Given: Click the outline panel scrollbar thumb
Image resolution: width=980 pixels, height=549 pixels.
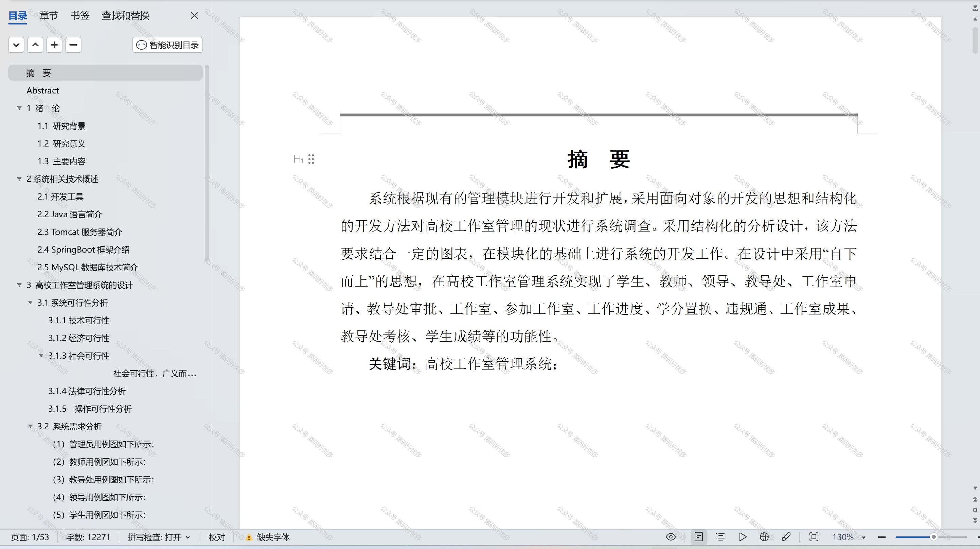Looking at the screenshot, I should (x=207, y=163).
